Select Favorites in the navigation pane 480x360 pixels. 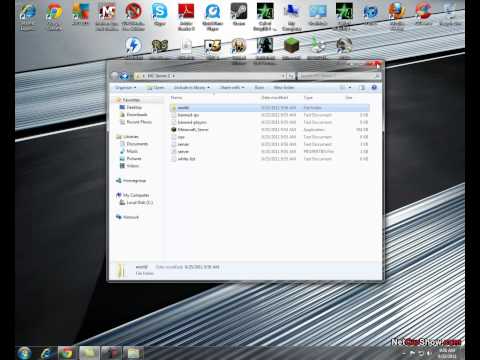131,100
